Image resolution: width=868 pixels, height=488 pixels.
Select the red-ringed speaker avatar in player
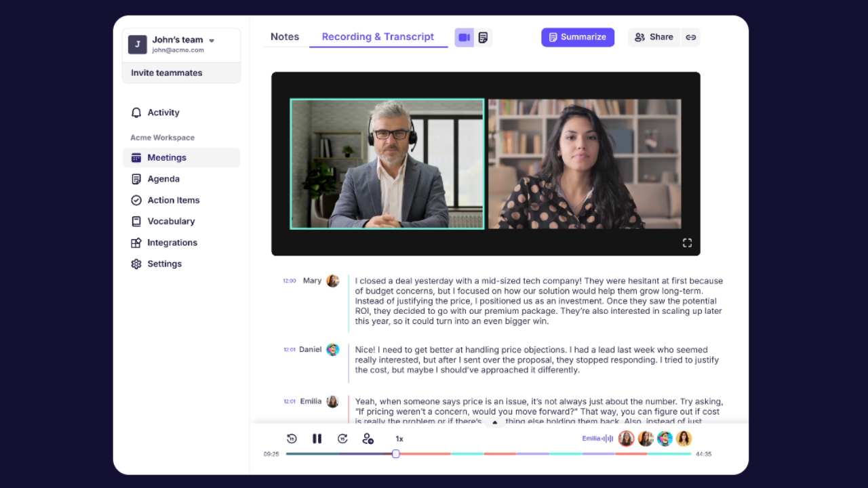(626, 439)
